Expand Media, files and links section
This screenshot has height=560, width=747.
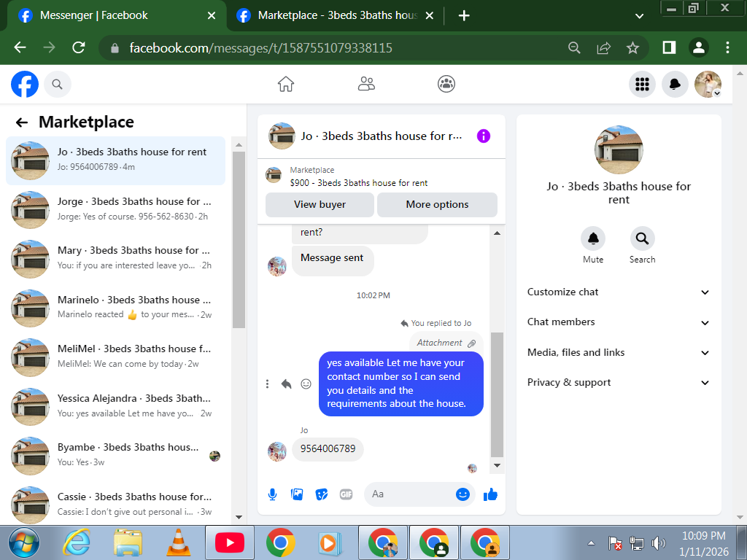pyautogui.click(x=619, y=353)
